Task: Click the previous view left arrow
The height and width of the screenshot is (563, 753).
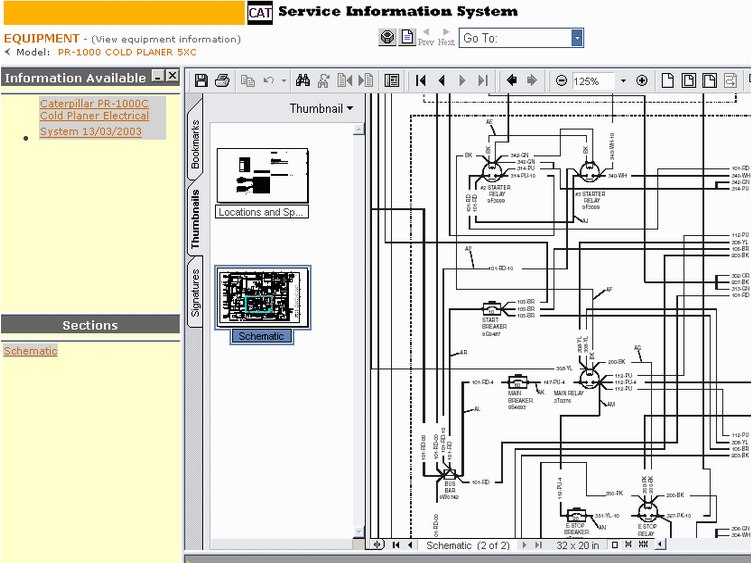Action: click(511, 80)
